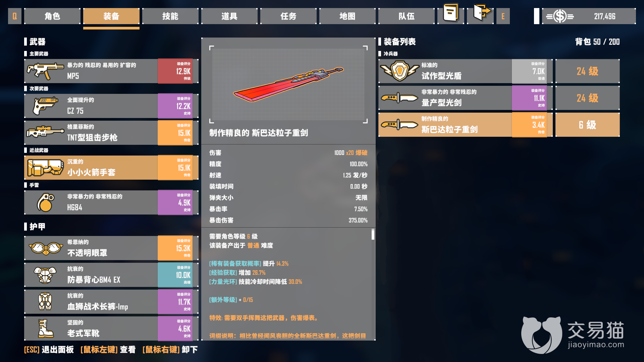
Task: Switch to the 队伍 tab
Action: pyautogui.click(x=407, y=16)
